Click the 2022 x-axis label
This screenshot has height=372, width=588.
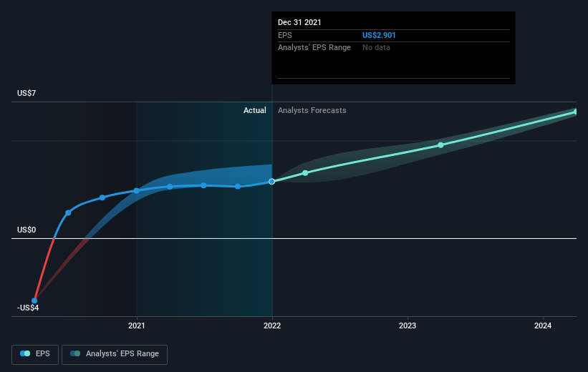click(x=272, y=325)
